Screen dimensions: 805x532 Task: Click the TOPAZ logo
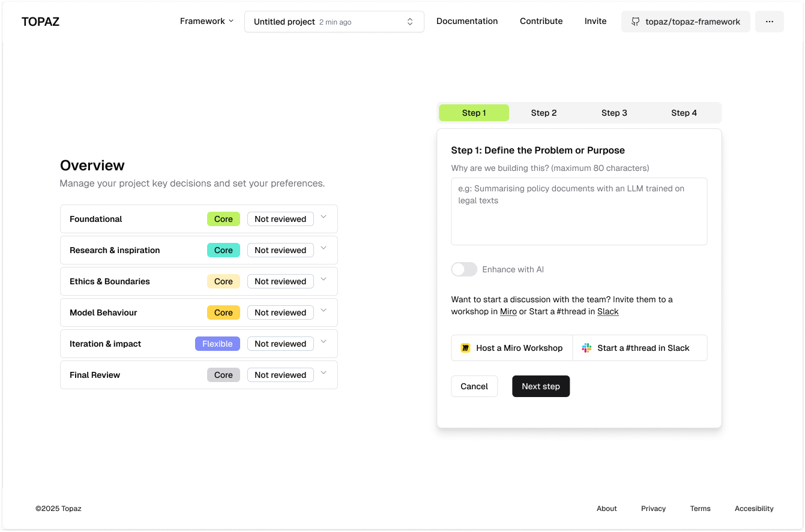[40, 22]
